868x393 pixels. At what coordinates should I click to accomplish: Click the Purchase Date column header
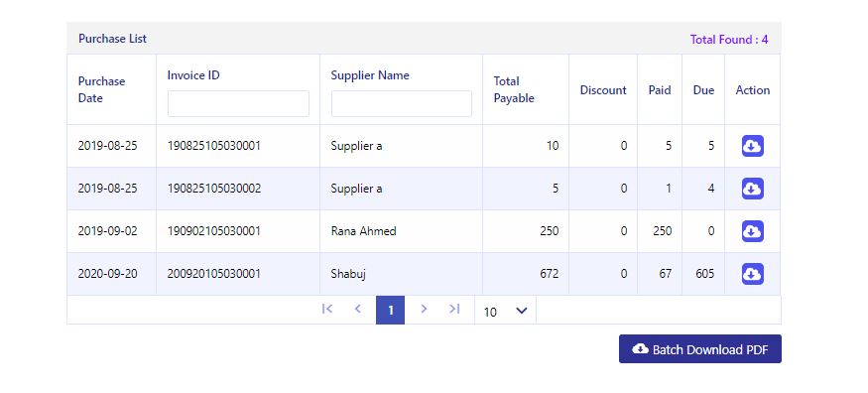click(x=102, y=89)
